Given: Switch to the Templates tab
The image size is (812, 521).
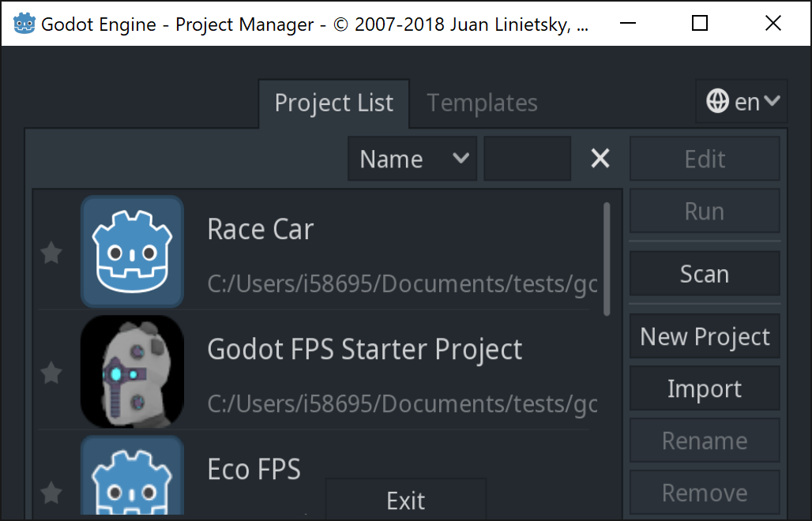Looking at the screenshot, I should click(481, 103).
